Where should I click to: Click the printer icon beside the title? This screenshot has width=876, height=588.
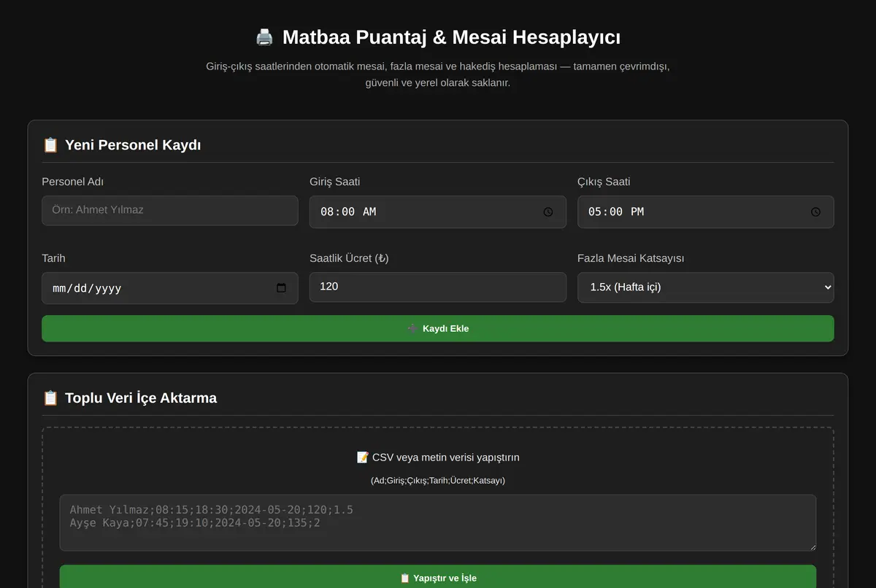pos(264,37)
